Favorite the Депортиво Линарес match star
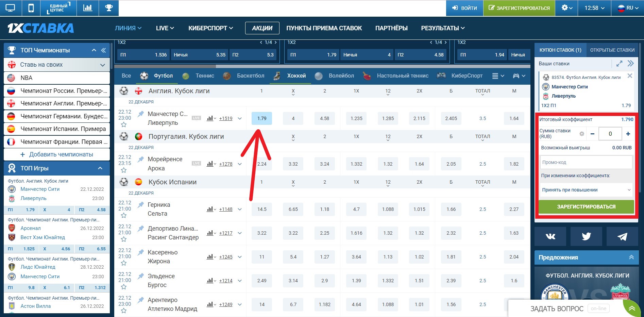 pyautogui.click(x=123, y=239)
